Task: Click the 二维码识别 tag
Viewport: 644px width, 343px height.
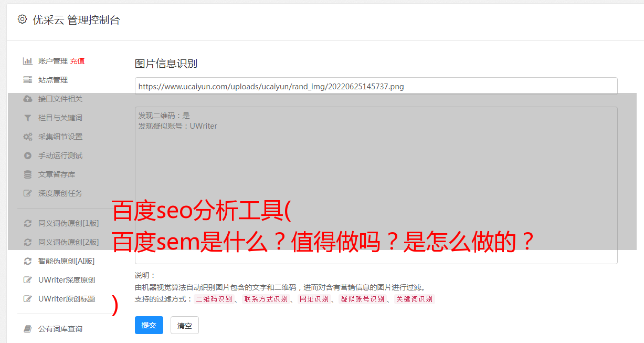Action: pyautogui.click(x=213, y=299)
